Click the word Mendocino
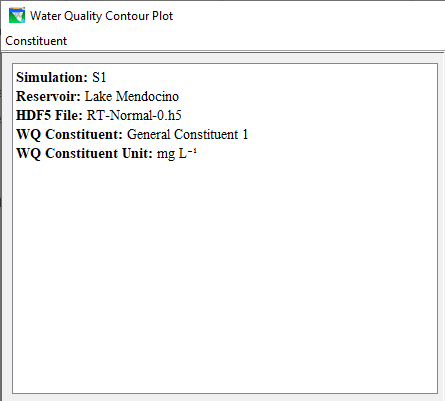 click(x=147, y=96)
